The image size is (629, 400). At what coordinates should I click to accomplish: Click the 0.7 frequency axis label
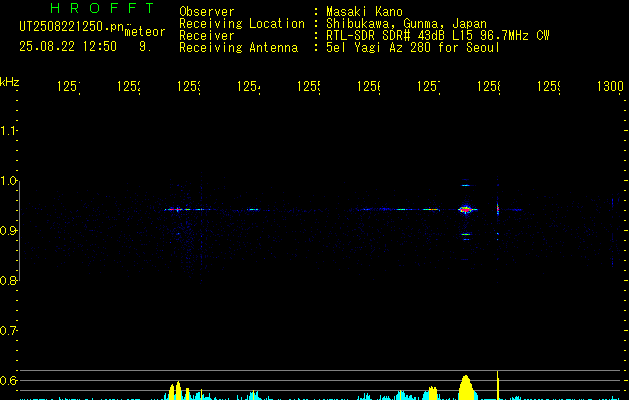[8, 330]
